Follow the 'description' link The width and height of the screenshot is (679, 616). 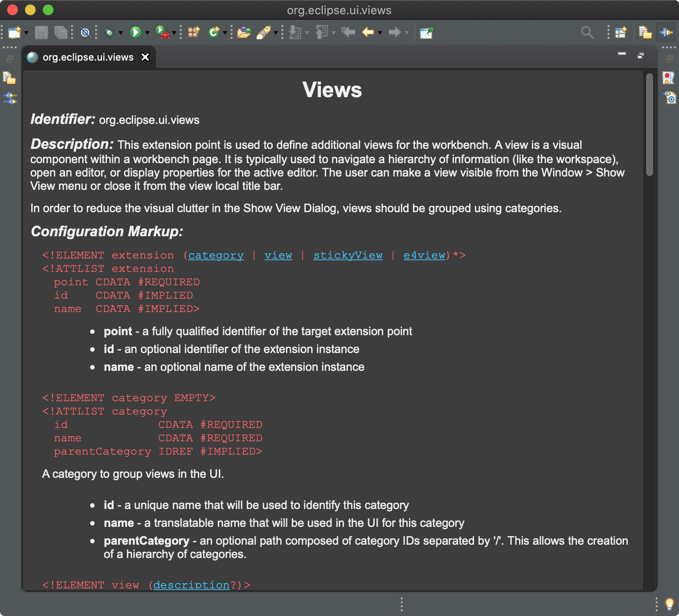(192, 585)
